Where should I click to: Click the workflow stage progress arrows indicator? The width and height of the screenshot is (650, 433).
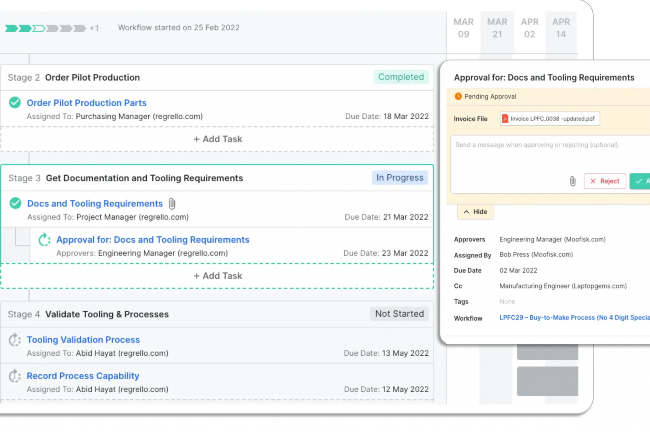pyautogui.click(x=45, y=28)
